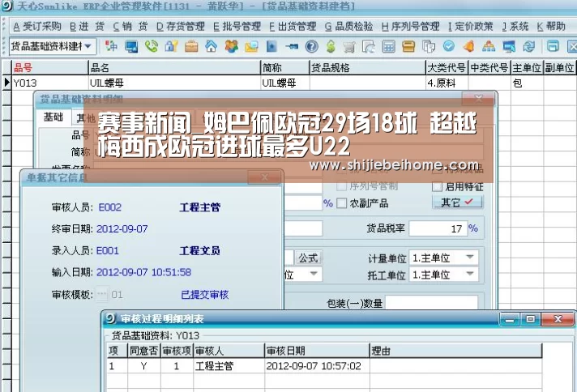This screenshot has height=392, width=577.
Task: Click the window cascade icon in toolbar
Action: pyautogui.click(x=553, y=46)
